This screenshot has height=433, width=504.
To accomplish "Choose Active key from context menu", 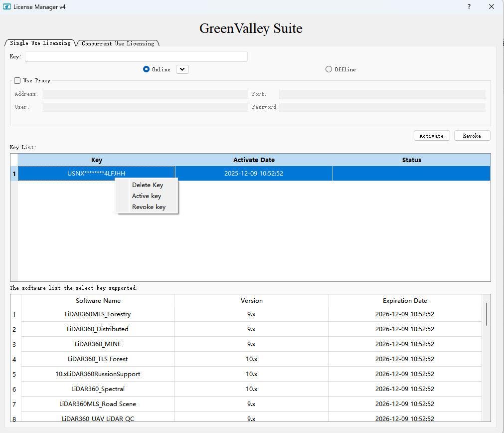I will (x=147, y=196).
